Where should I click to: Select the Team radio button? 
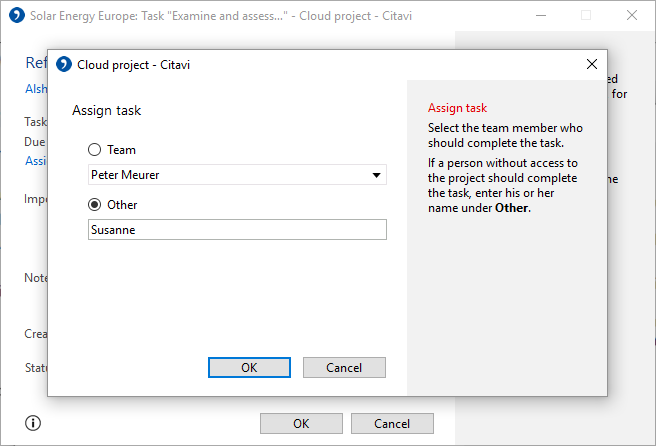(x=95, y=150)
